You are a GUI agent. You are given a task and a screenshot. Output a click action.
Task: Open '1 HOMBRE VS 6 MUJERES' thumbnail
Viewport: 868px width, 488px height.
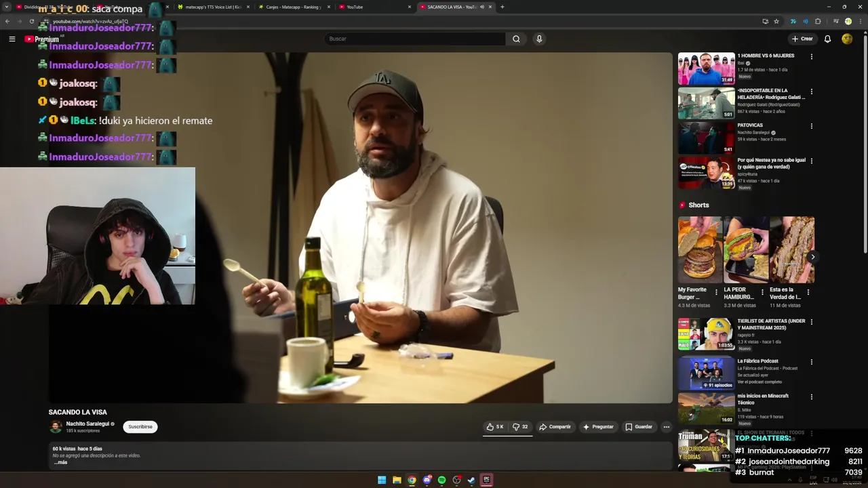tap(706, 68)
